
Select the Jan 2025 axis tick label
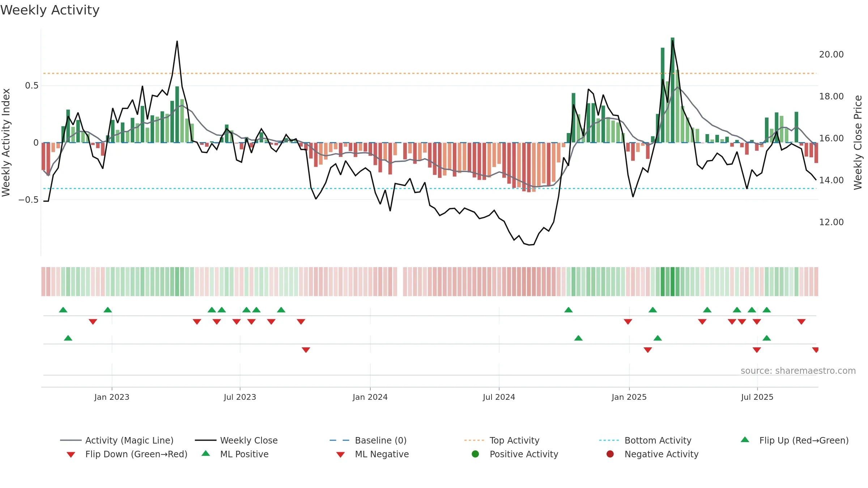click(x=629, y=397)
